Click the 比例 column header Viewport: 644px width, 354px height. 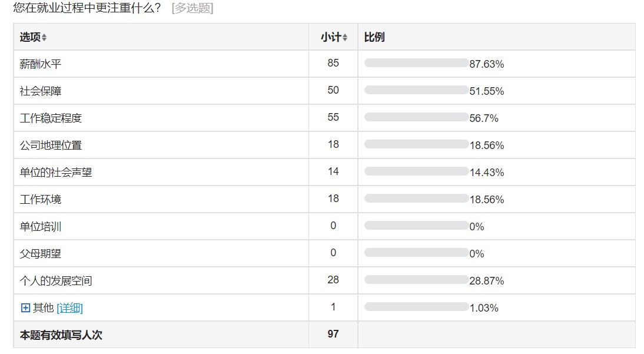click(374, 37)
